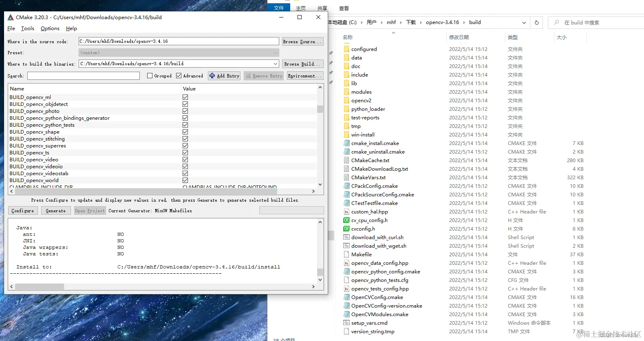Select the cv_cpu_config.h file icon

tap(346, 220)
